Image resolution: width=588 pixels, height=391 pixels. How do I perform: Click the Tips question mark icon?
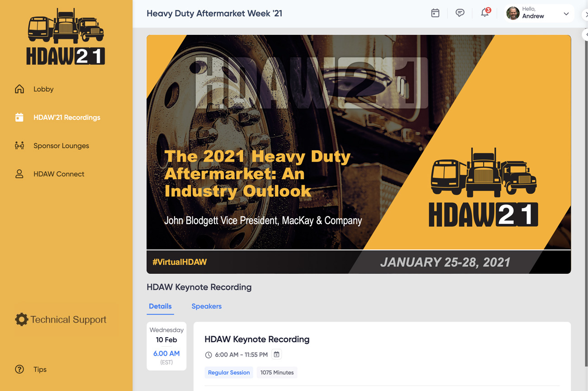tap(19, 369)
